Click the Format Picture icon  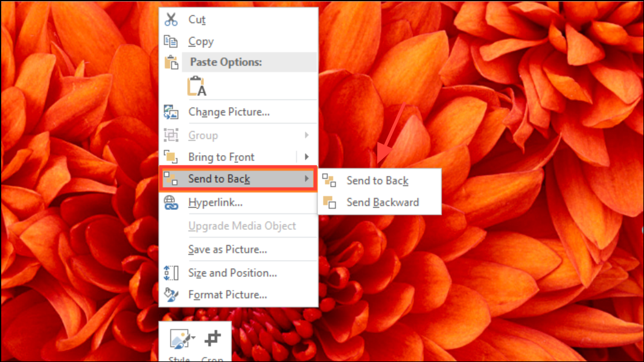coord(171,295)
